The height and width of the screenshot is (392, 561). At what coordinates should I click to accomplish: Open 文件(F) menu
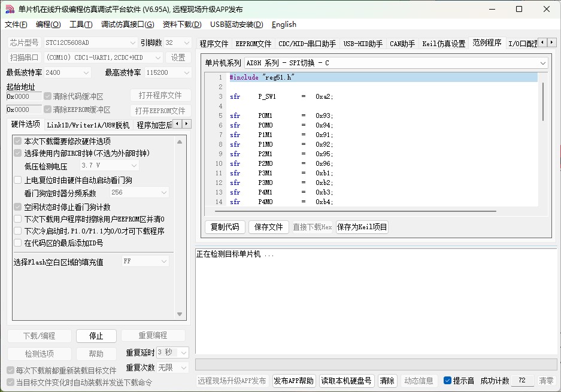[x=16, y=25]
